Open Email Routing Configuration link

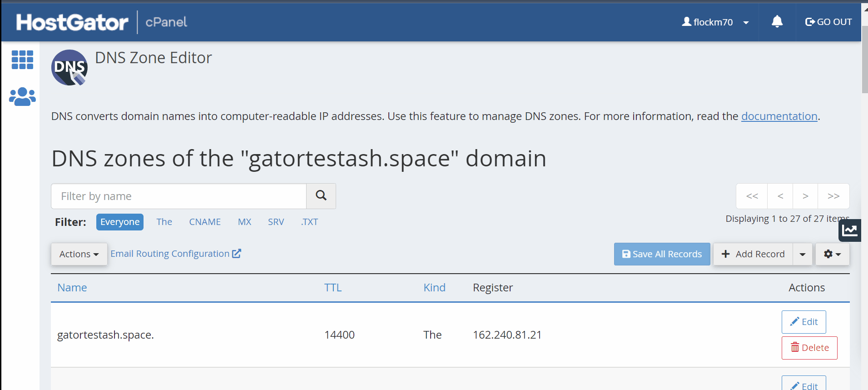click(175, 254)
